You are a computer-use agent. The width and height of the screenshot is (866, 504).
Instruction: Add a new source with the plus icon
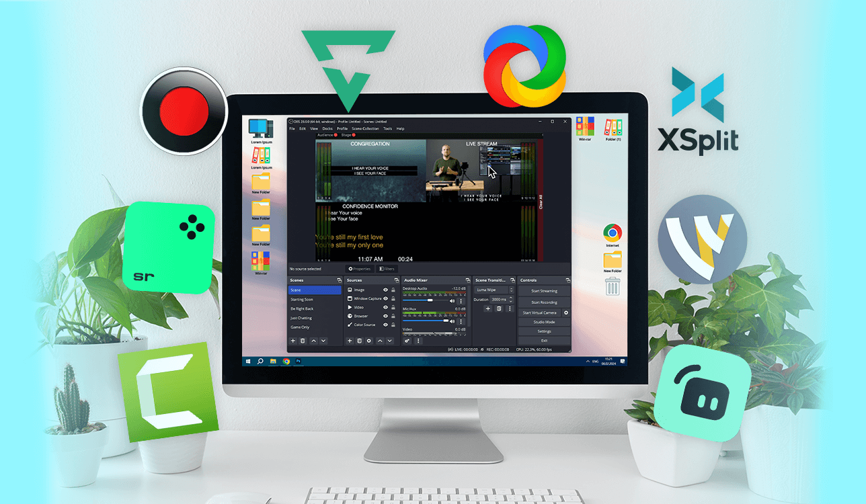(x=350, y=341)
